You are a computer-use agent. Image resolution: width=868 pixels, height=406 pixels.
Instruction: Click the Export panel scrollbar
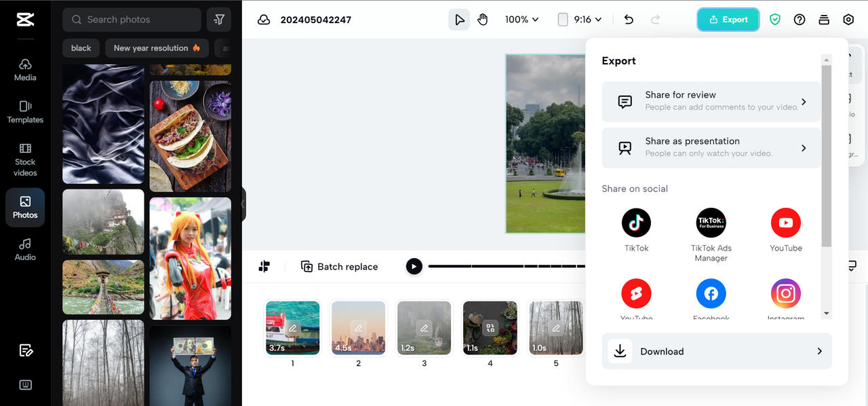click(826, 155)
